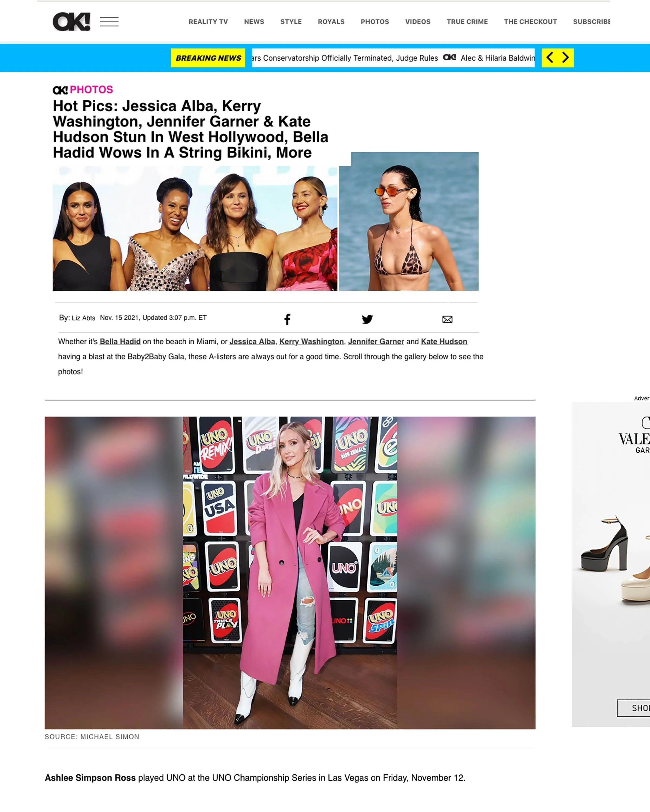
Task: Share article via Twitter icon
Action: tap(367, 319)
